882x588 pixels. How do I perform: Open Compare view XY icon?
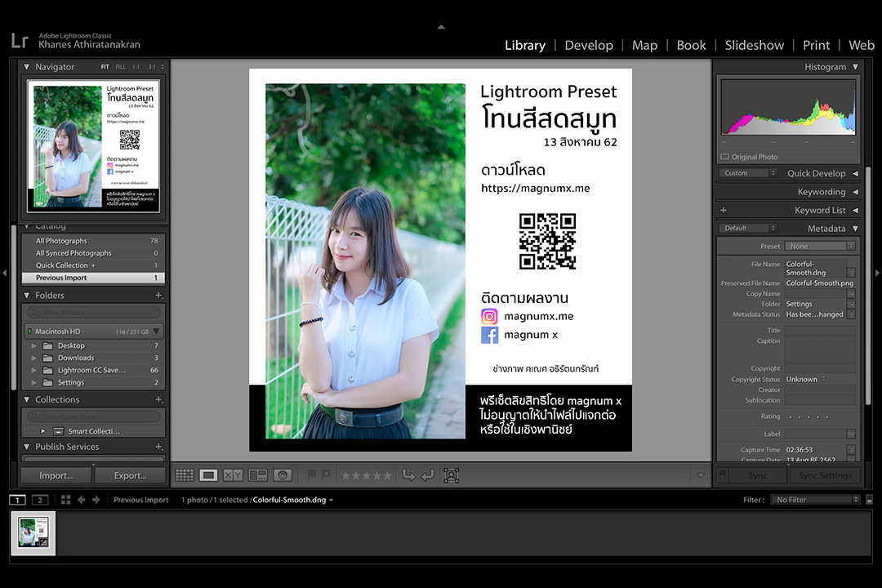tap(233, 475)
